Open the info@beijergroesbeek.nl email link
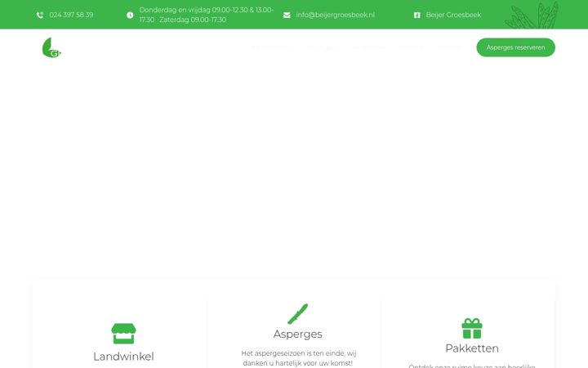 pos(336,15)
